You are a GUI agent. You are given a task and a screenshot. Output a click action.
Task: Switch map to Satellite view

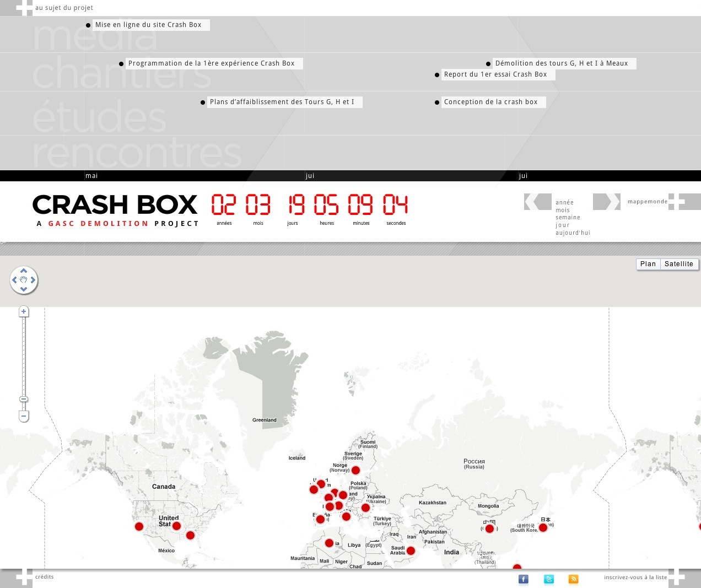coord(678,264)
